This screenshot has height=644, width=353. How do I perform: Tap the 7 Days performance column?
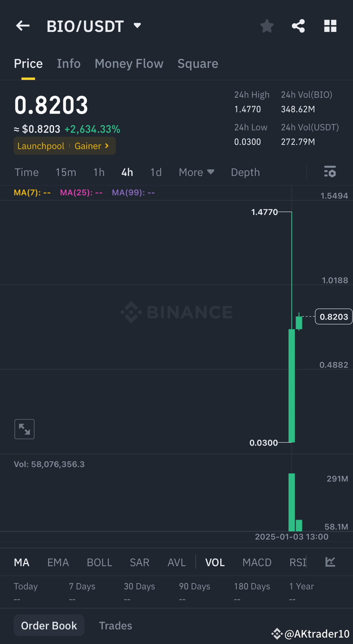[82, 592]
